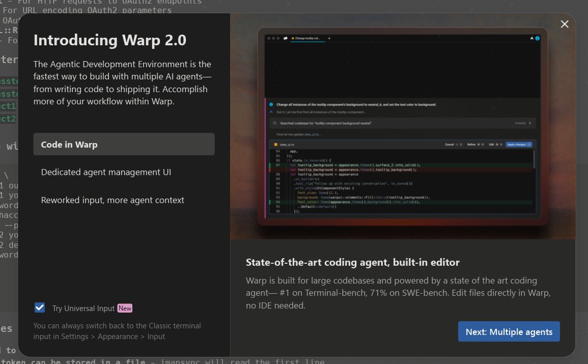This screenshot has height=364, width=588.
Task: Click the Terminal-bench and SWE-bench description text
Action: coord(398,293)
